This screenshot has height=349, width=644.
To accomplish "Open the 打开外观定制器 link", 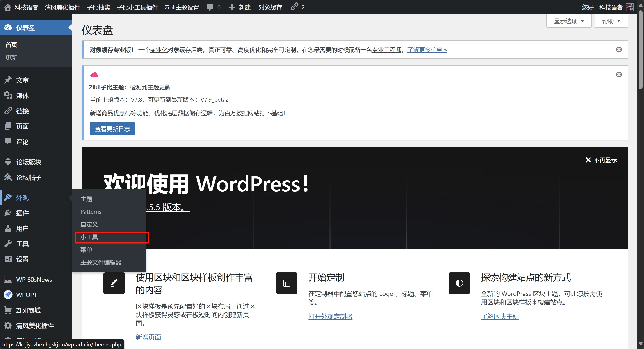I will click(330, 316).
